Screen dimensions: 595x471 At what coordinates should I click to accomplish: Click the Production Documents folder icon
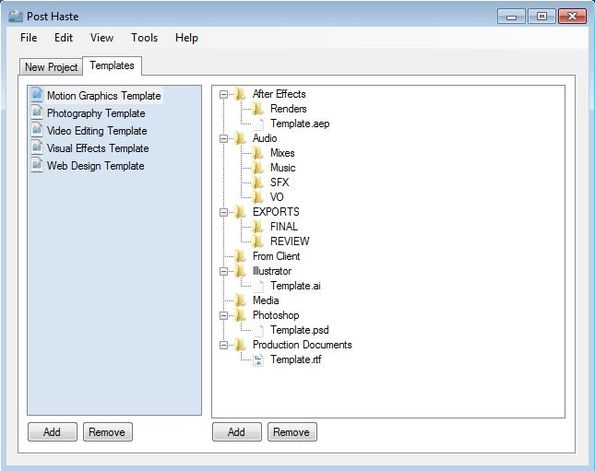[x=240, y=345]
